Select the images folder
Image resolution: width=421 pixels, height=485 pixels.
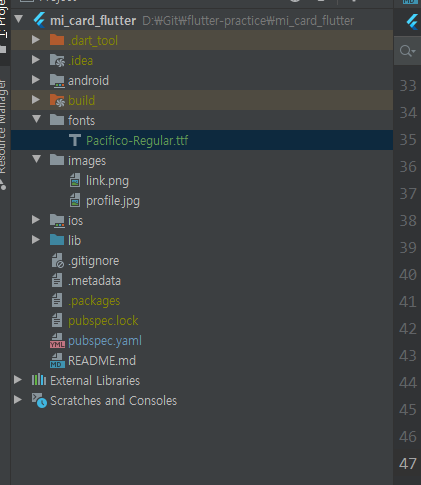click(87, 161)
